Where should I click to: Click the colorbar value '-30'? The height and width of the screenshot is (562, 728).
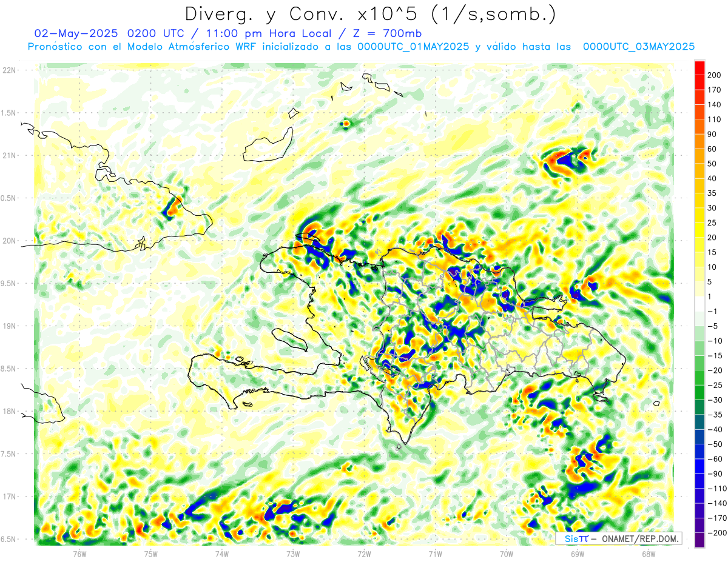click(714, 400)
